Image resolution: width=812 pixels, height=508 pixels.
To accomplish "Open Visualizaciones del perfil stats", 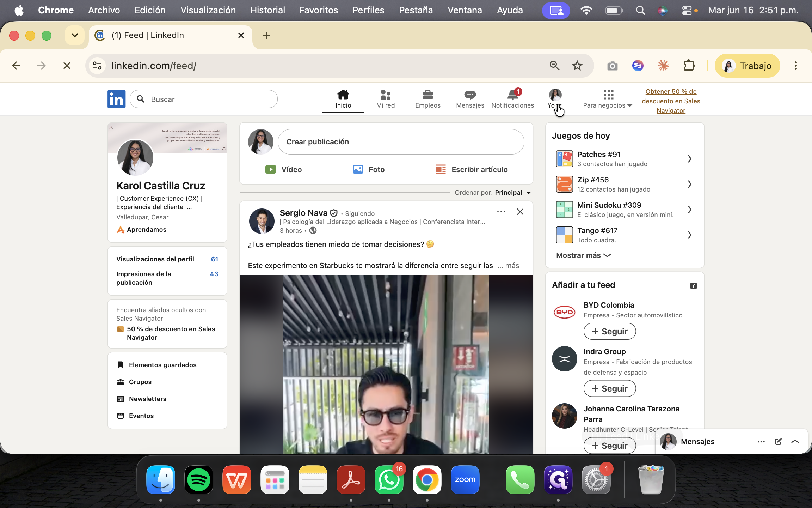I will pos(167,259).
